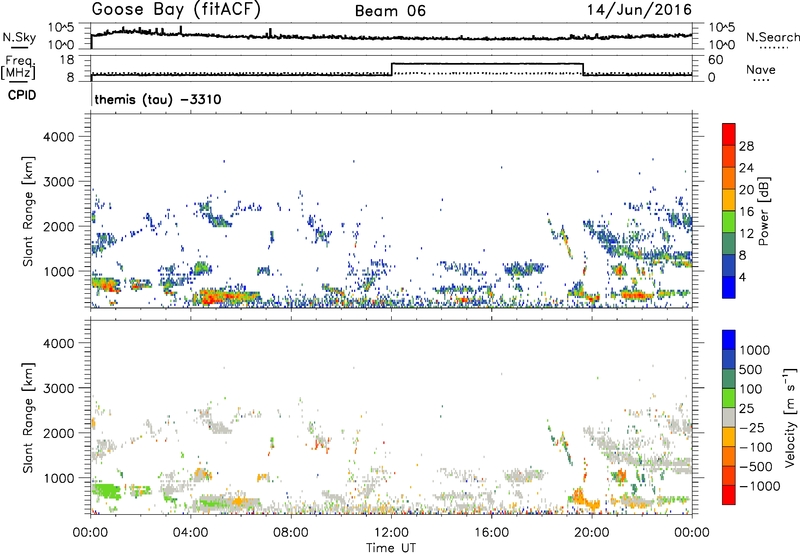This screenshot has width=800, height=554.
Task: Click the "28" label on Power color bar
Action: (x=746, y=146)
